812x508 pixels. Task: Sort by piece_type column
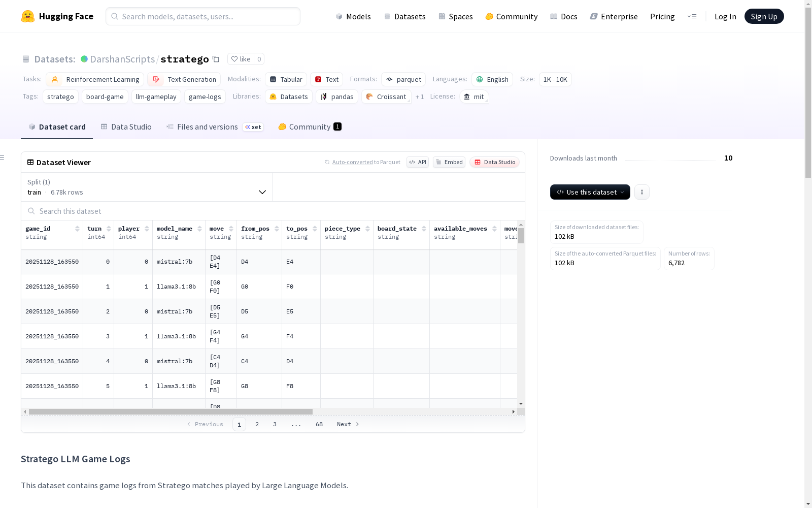[368, 229]
